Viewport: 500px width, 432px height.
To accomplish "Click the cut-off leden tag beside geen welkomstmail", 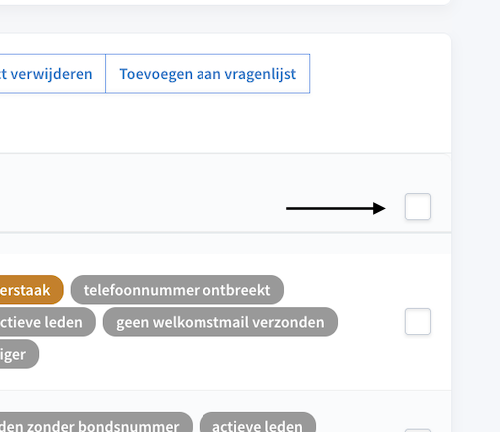I will (47, 322).
